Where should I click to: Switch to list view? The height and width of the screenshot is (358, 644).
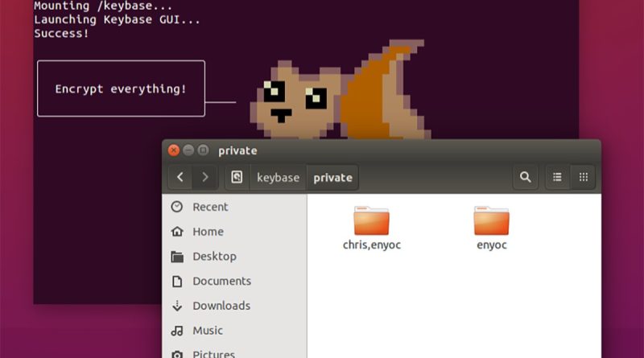[x=557, y=177]
